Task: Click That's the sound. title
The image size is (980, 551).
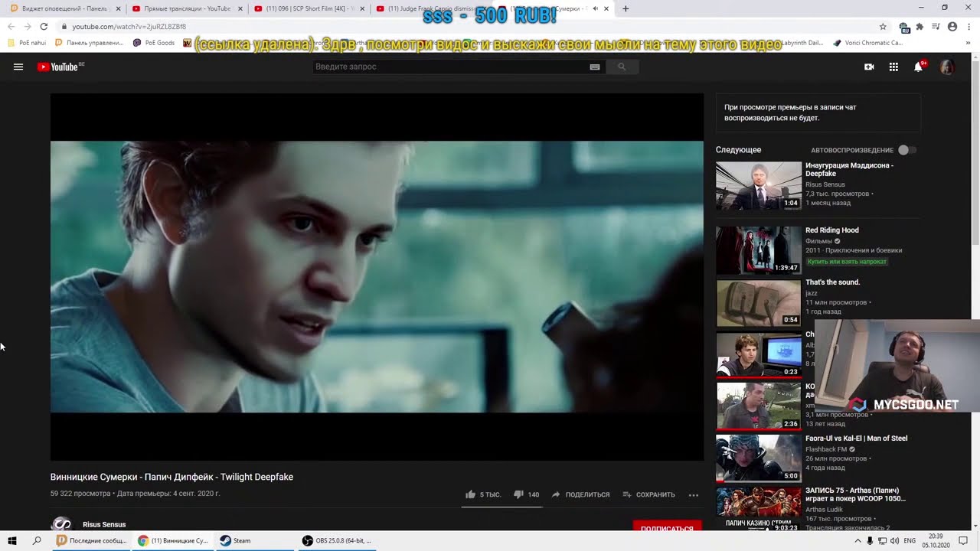Action: (x=833, y=282)
